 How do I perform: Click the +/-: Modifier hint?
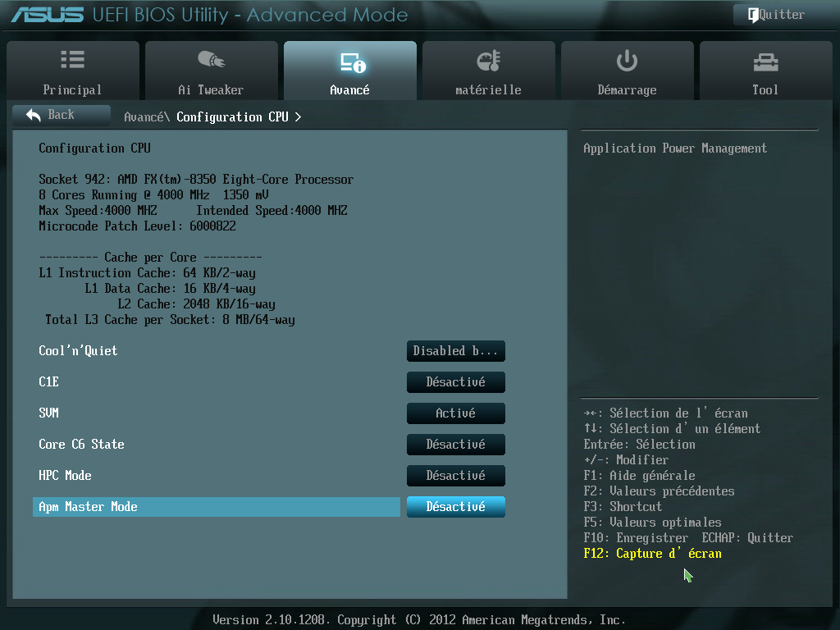(626, 459)
